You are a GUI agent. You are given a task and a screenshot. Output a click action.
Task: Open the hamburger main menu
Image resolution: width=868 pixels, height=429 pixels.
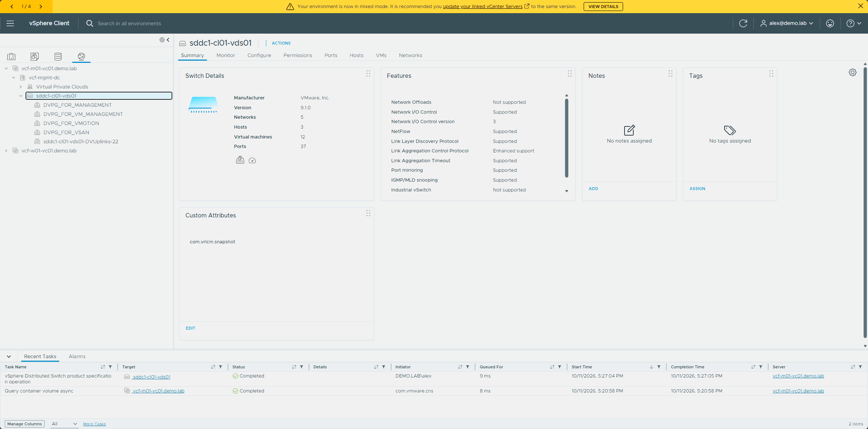click(10, 23)
